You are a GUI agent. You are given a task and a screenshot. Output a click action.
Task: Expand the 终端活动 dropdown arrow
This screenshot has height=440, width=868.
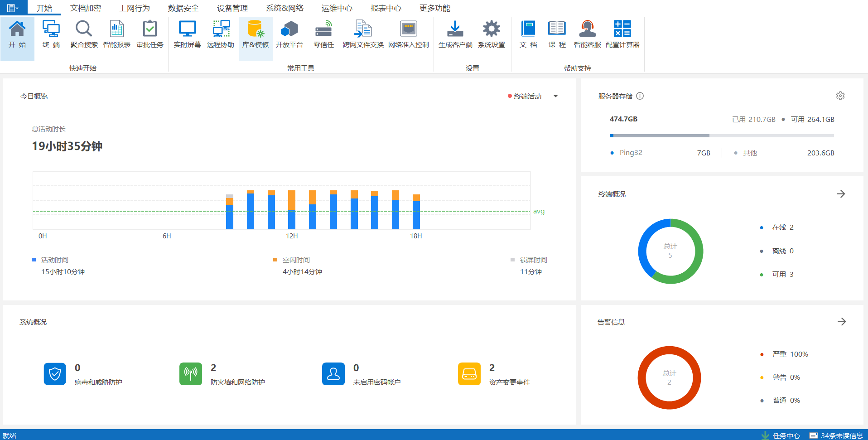pos(555,96)
